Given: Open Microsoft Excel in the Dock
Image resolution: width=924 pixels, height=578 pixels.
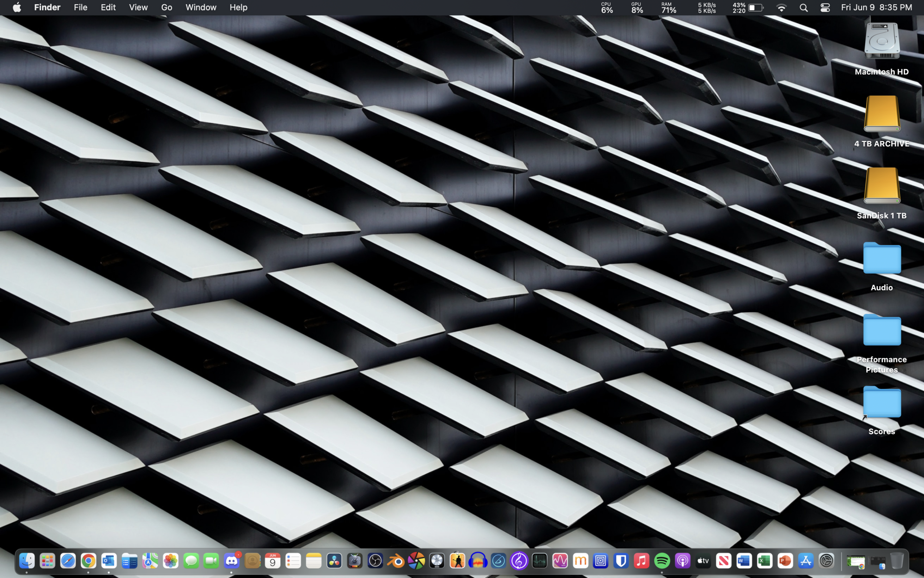Looking at the screenshot, I should pos(765,561).
